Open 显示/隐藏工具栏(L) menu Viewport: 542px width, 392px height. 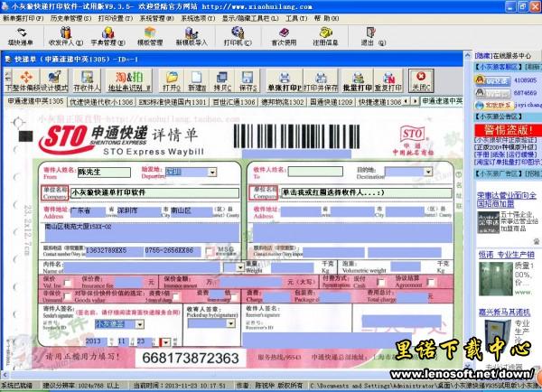(x=250, y=18)
